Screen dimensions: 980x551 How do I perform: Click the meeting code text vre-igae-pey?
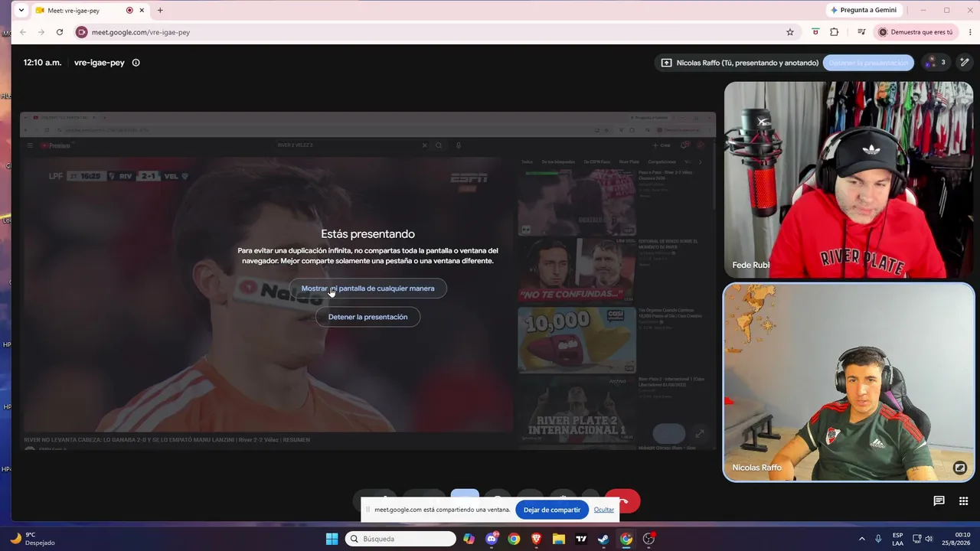(x=100, y=63)
